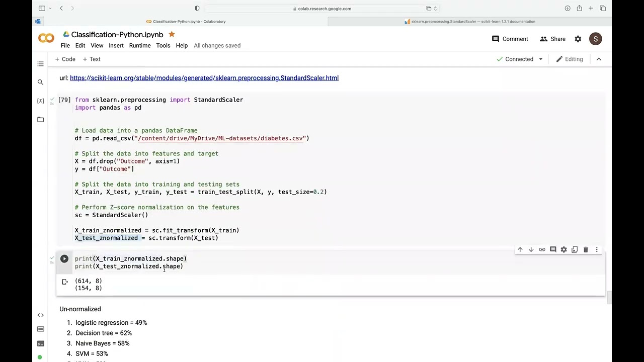Open the Help menu
644x362 pixels.
182,45
